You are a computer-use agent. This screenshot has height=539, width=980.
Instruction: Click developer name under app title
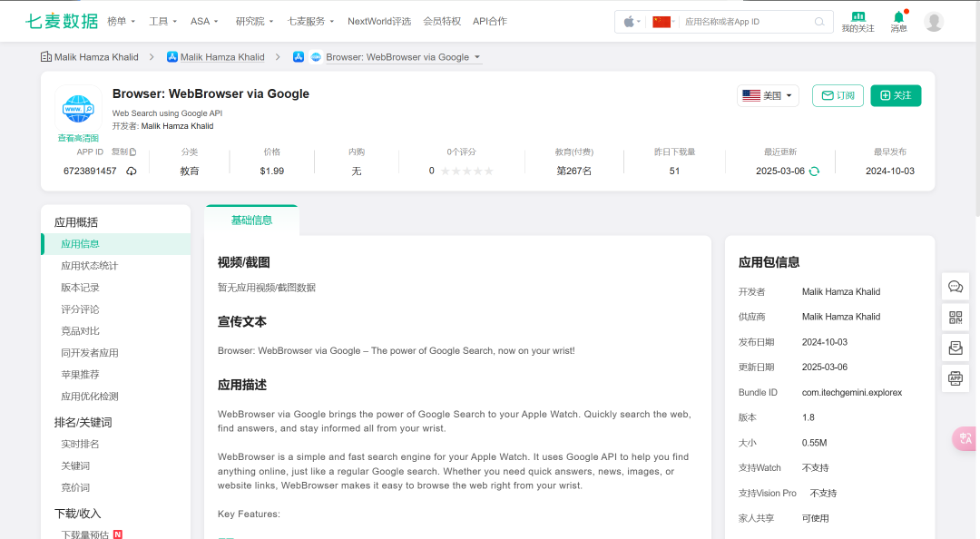coord(177,126)
